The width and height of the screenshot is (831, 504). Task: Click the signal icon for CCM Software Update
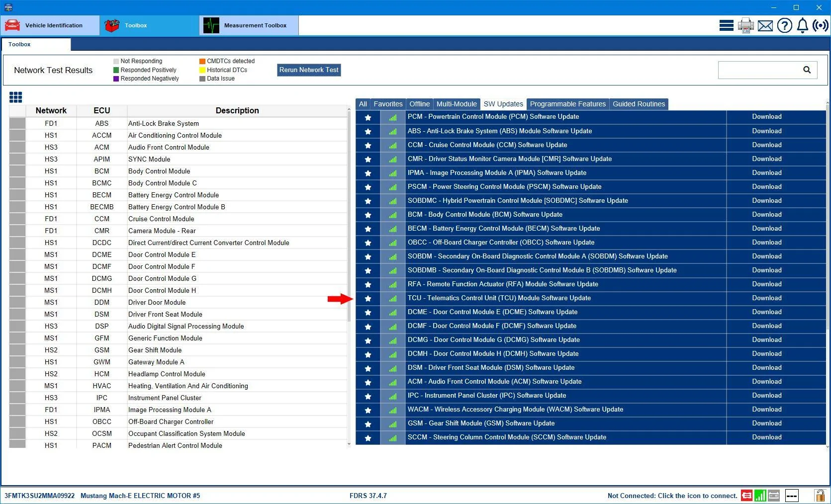(x=393, y=146)
